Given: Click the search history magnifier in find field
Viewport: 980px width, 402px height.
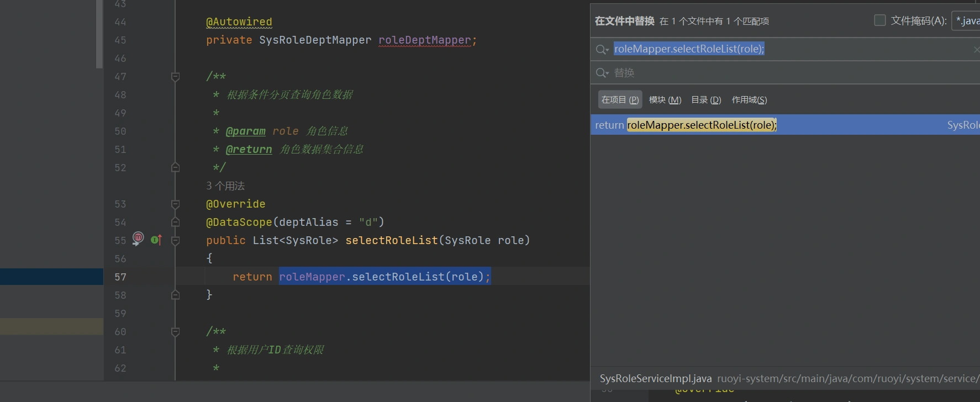Looking at the screenshot, I should 602,50.
